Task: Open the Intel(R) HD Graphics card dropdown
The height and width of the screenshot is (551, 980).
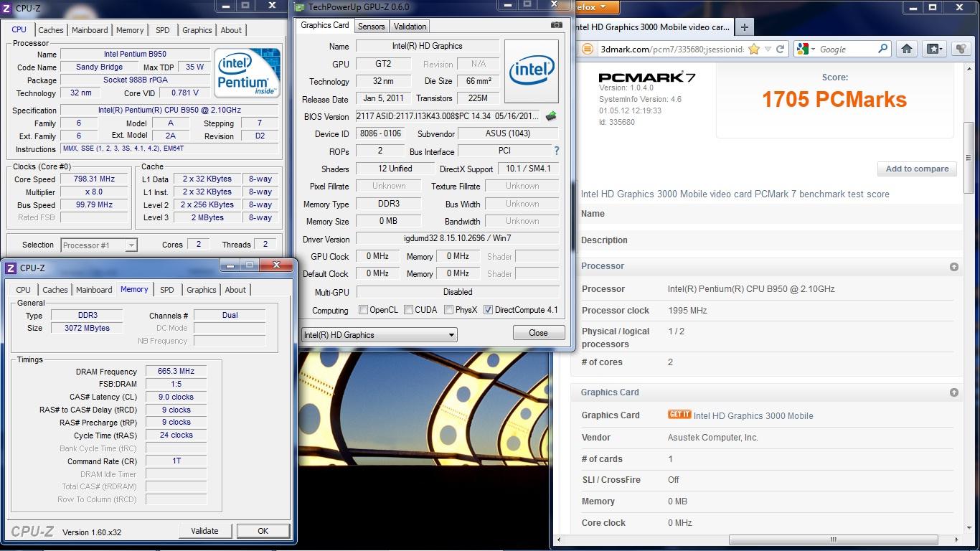Action: coord(379,334)
